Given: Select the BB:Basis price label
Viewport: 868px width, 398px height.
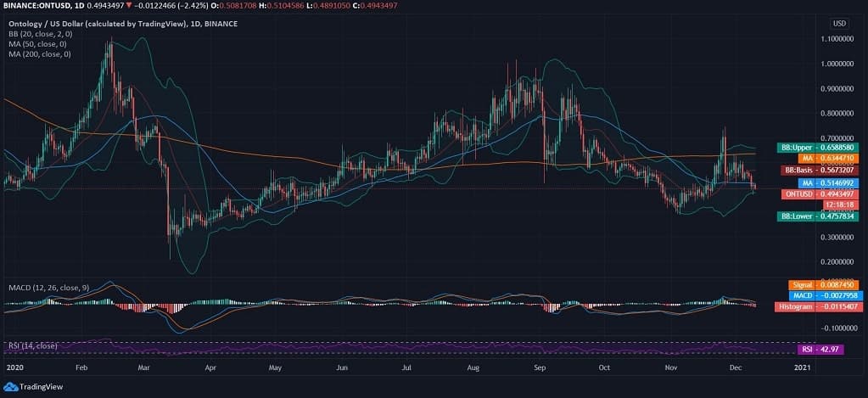Looking at the screenshot, I should click(819, 170).
